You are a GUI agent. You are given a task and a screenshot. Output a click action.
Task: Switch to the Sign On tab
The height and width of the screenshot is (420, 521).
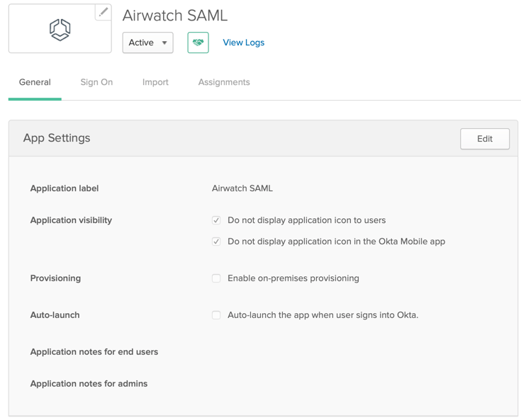96,82
